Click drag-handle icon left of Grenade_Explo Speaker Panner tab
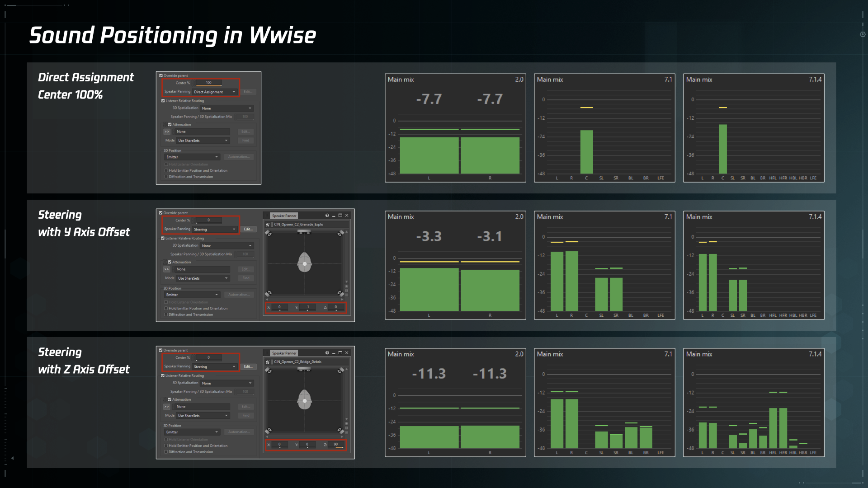The width and height of the screenshot is (868, 488). [x=267, y=216]
